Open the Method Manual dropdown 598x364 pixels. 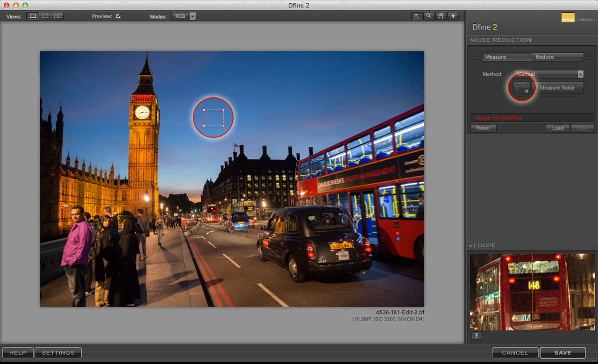click(548, 74)
